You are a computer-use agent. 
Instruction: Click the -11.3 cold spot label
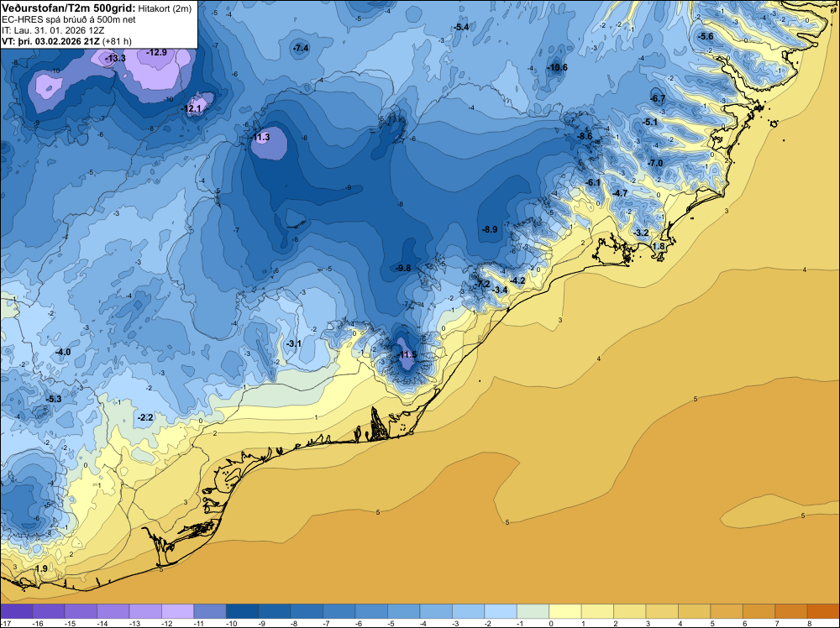pos(260,138)
